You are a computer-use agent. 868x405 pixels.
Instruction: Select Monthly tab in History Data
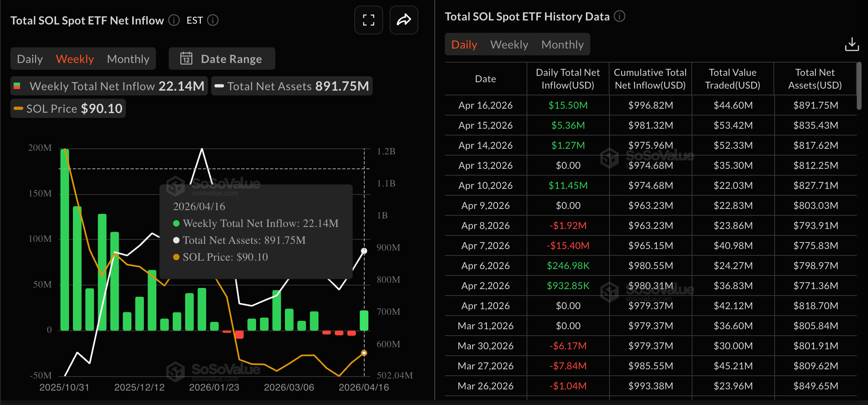[562, 45]
